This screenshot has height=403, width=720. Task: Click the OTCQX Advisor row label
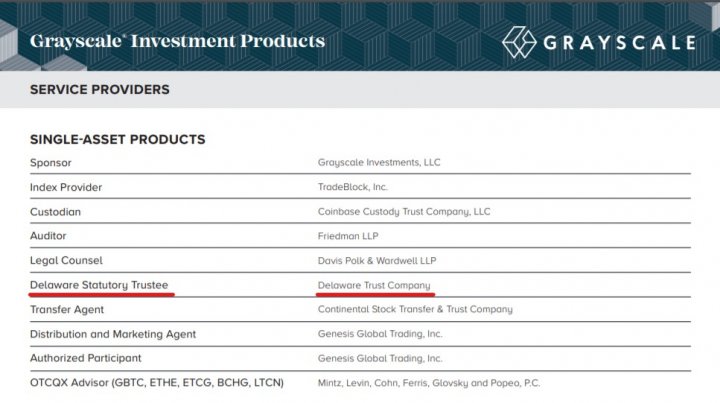[x=157, y=383]
